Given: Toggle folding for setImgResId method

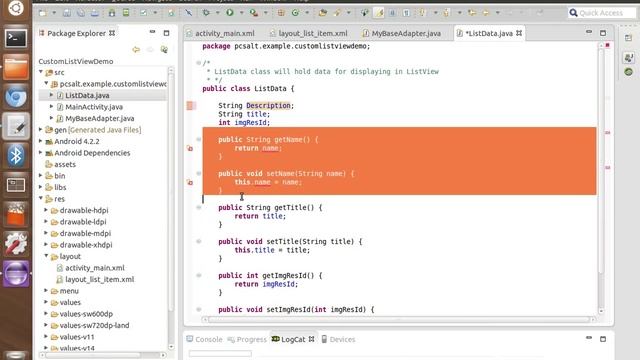Looking at the screenshot, I should tap(198, 309).
